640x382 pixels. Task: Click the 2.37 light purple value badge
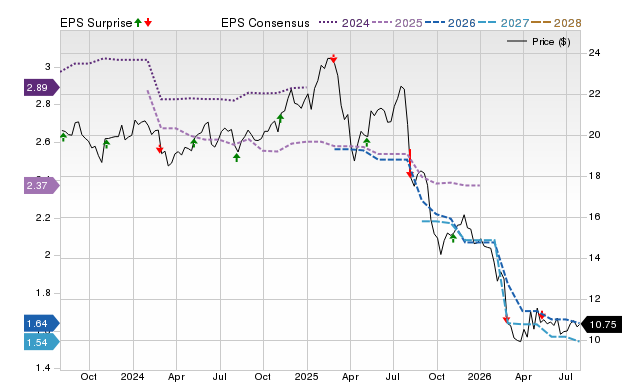coord(42,186)
